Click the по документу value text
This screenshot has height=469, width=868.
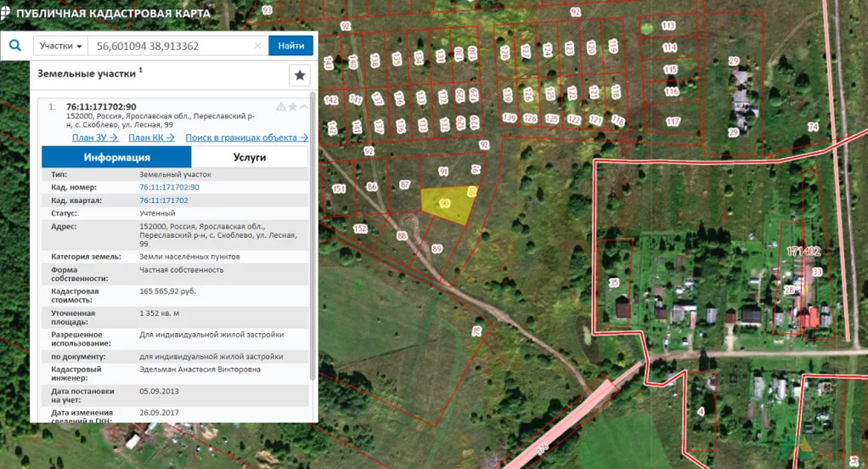tap(211, 357)
